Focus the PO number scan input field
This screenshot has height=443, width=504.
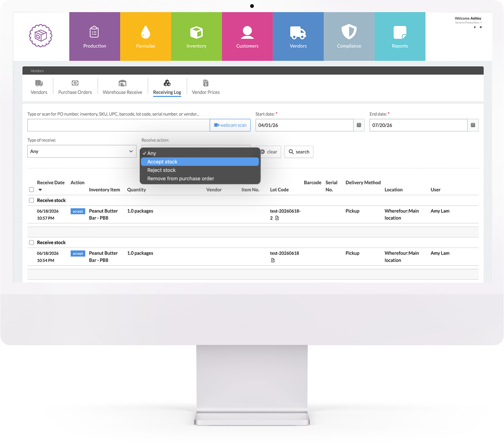pyautogui.click(x=119, y=125)
